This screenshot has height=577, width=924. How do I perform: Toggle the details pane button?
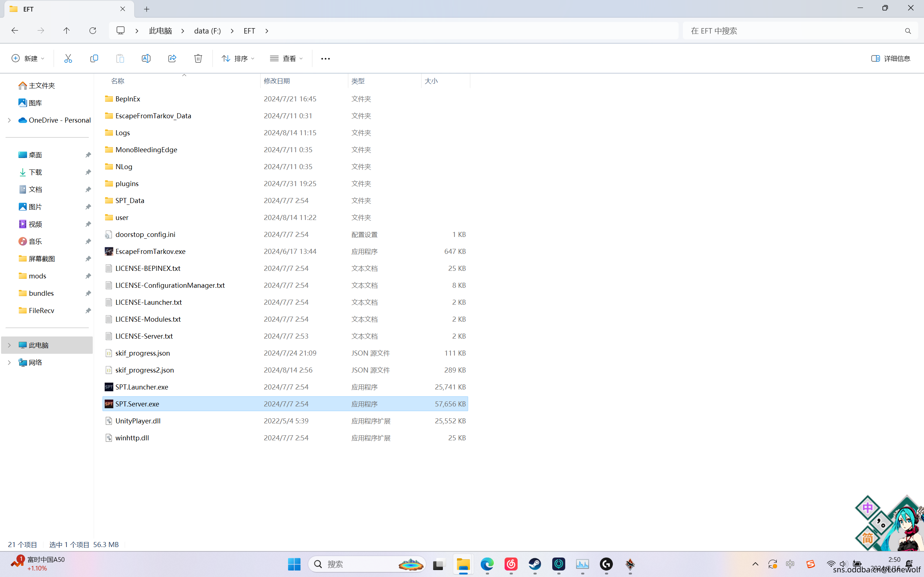coord(890,58)
